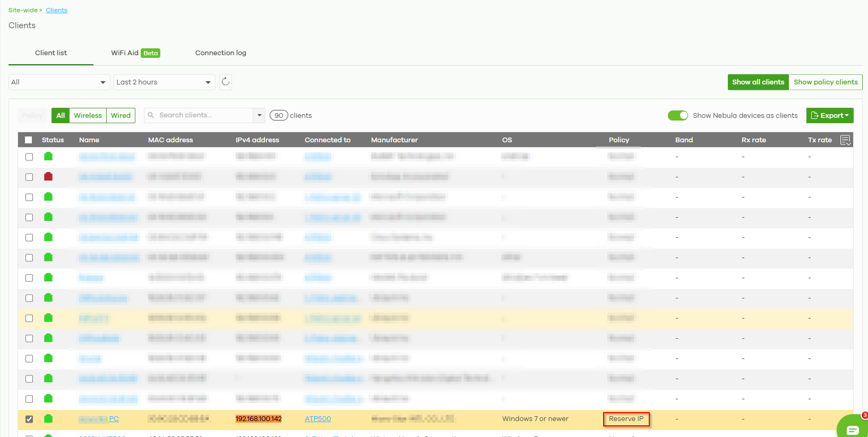Viewport: 868px width, 437px height.
Task: Toggle the select-all checkbox in the table header
Action: (29, 140)
